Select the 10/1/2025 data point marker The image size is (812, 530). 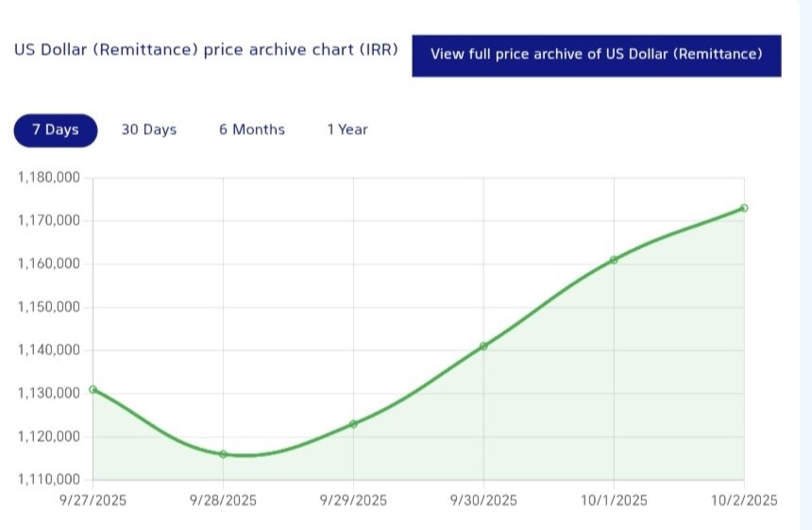[x=614, y=260]
